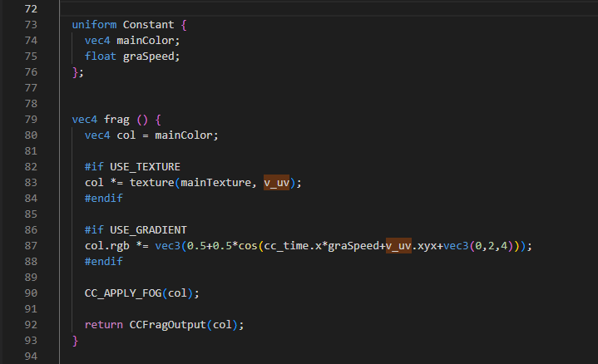This screenshot has height=364, width=598.
Task: Click the 'USE_TEXTURE' macro name
Action: pos(145,167)
